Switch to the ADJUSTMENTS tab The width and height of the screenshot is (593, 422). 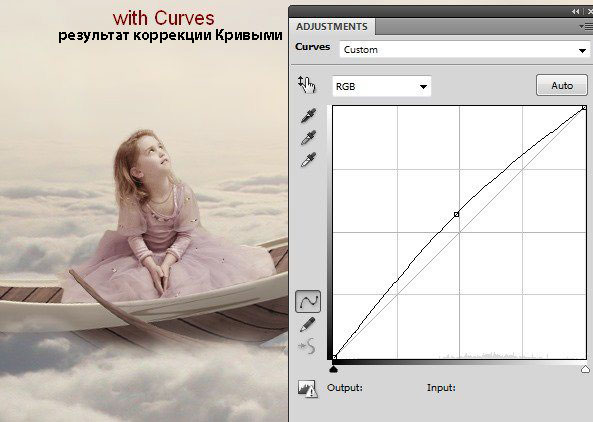(x=332, y=26)
